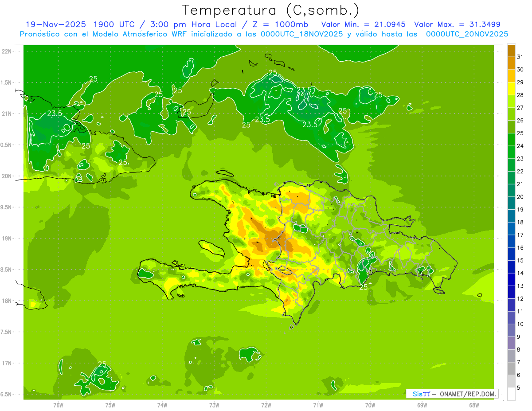The height and width of the screenshot is (411, 532).
Task: Click the legend swatch between 29 and 30
Action: coord(511,76)
